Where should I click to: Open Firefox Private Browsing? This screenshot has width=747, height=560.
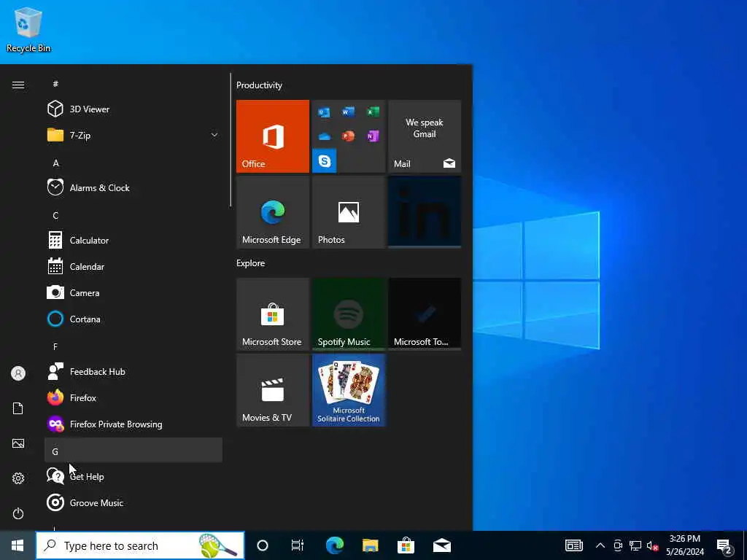click(133, 424)
